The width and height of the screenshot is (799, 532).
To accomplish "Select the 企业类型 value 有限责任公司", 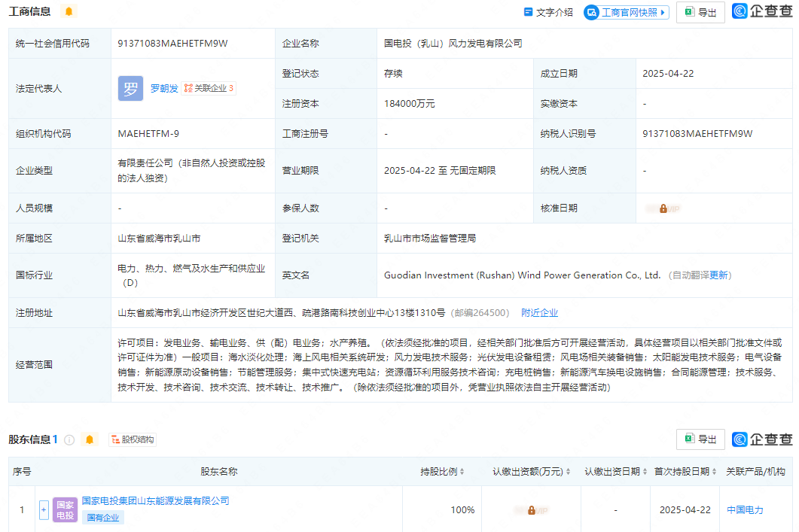I will coord(191,171).
